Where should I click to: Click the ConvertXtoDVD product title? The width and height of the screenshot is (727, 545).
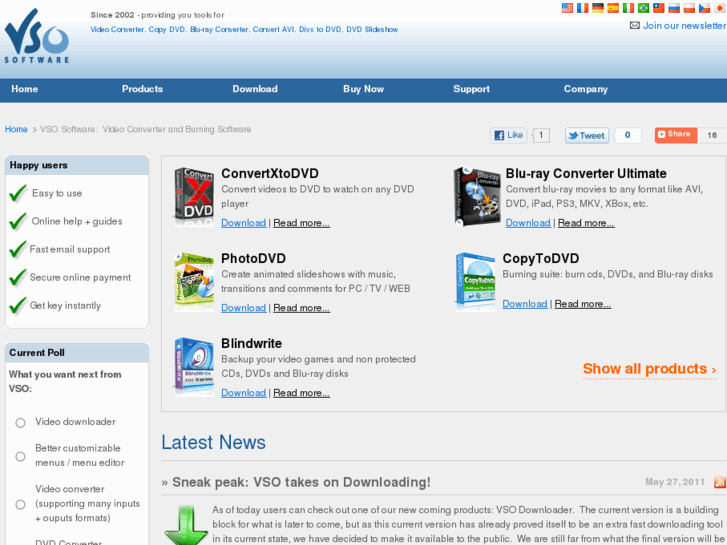click(x=270, y=173)
